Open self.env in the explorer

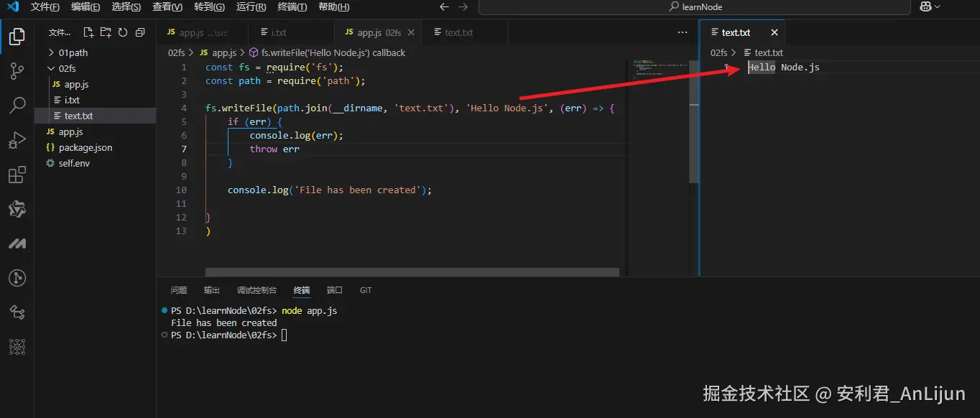[95, 163]
